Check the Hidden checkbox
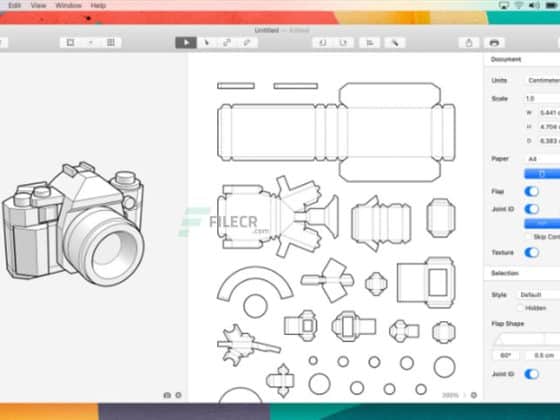Screen dimensions: 560x420 click(521, 308)
